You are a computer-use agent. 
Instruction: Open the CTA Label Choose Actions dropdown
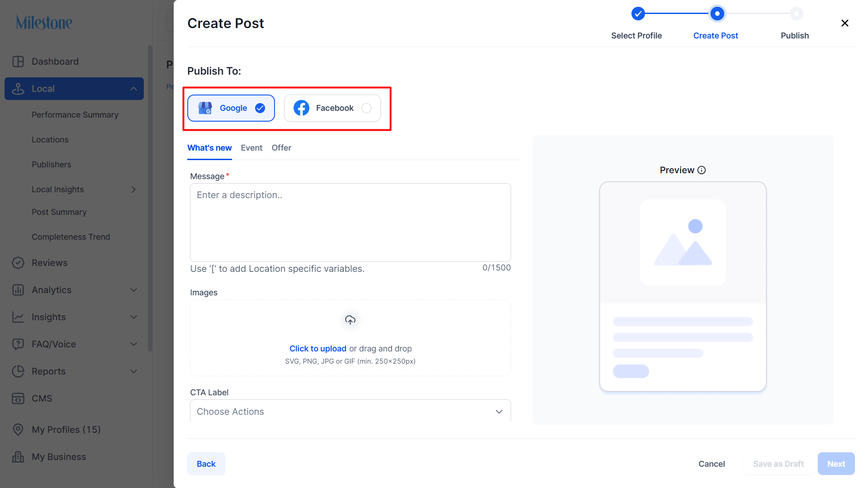(x=351, y=412)
